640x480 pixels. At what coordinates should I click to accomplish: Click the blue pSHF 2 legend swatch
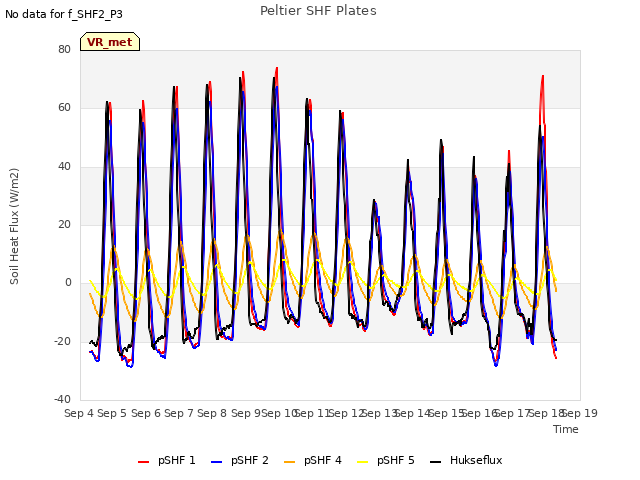pos(216,462)
